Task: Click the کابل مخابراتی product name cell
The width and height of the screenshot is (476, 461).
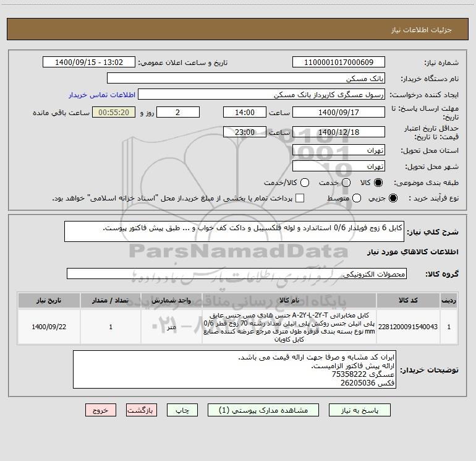Action: point(289,327)
